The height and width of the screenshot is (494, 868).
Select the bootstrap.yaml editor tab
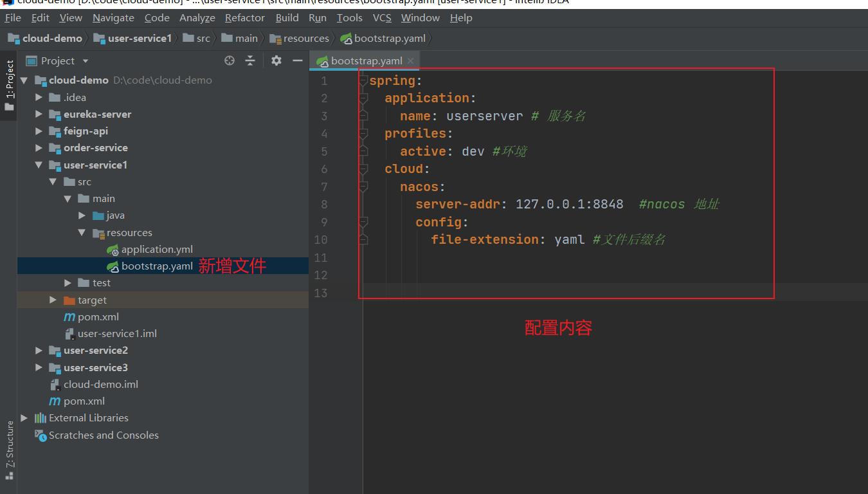365,61
